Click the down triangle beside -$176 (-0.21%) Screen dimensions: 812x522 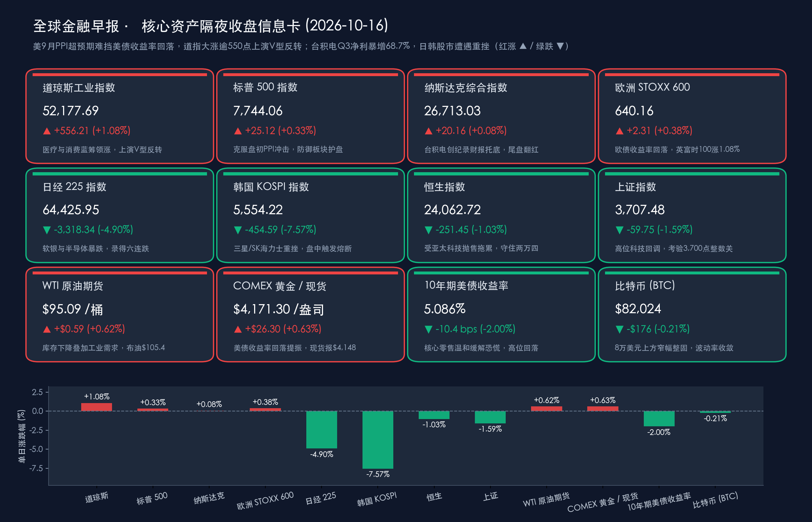point(620,329)
